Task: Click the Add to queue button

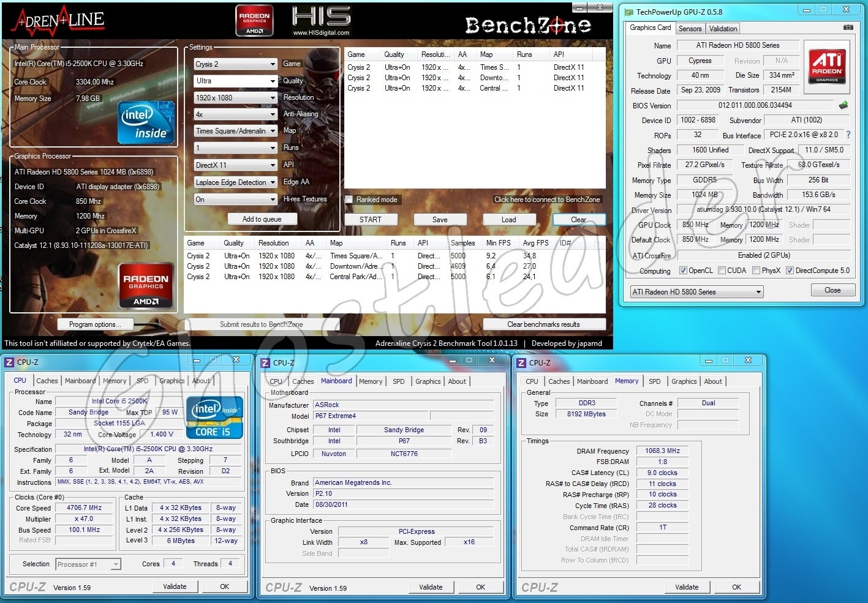Action: [x=262, y=219]
